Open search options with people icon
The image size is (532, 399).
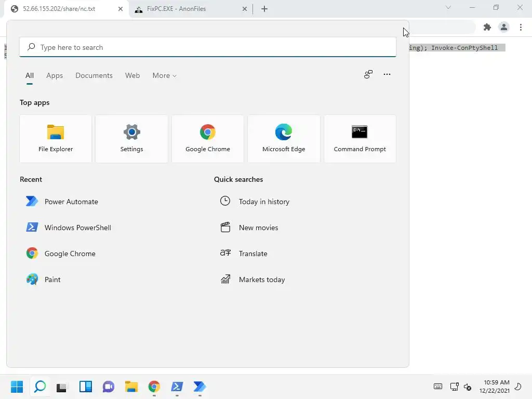click(368, 74)
